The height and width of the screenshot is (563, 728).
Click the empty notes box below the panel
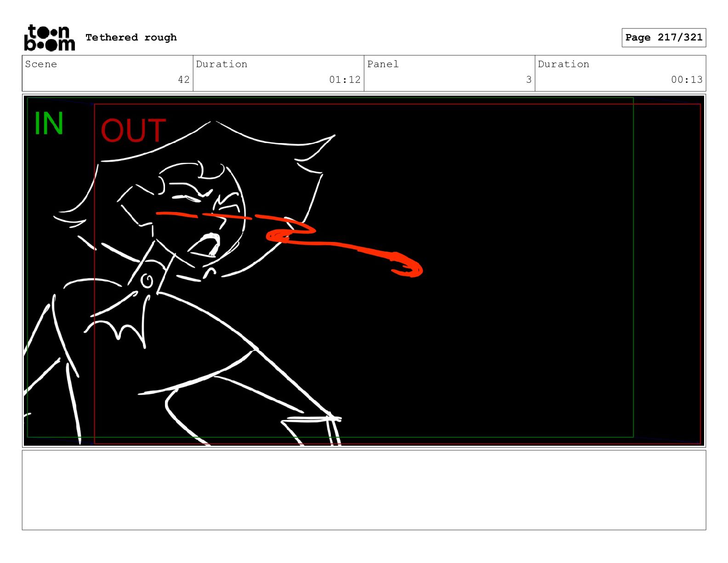tap(364, 490)
